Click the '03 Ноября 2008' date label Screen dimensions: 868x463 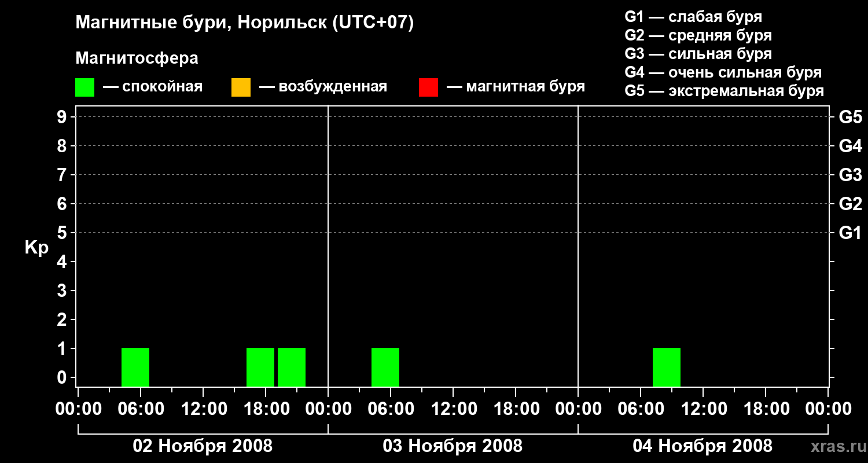453,446
